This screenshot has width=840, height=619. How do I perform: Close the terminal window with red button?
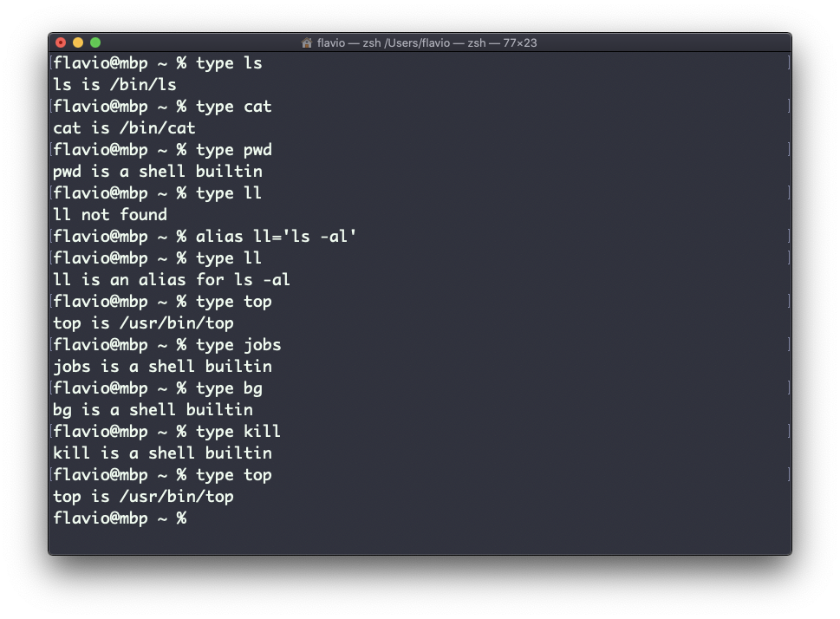[x=61, y=42]
